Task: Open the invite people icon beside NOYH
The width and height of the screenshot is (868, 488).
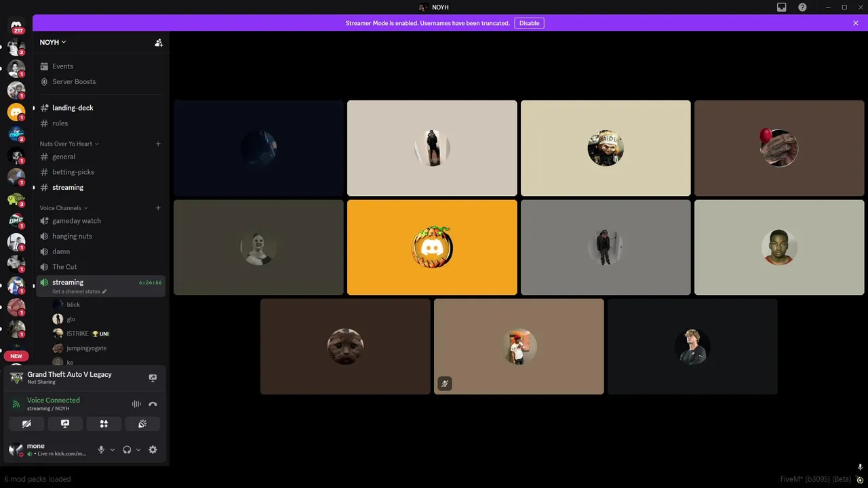Action: [159, 42]
